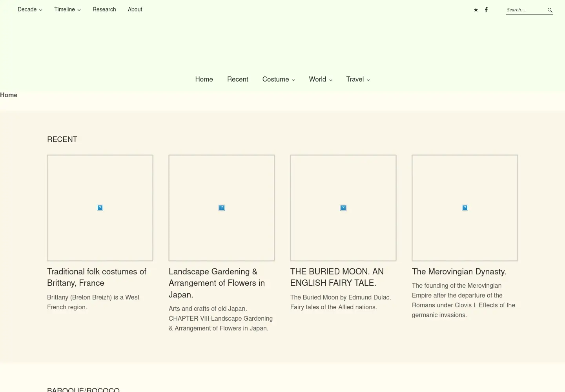This screenshot has width=565, height=392.
Task: Click the Home breadcrumb link
Action: click(x=9, y=95)
